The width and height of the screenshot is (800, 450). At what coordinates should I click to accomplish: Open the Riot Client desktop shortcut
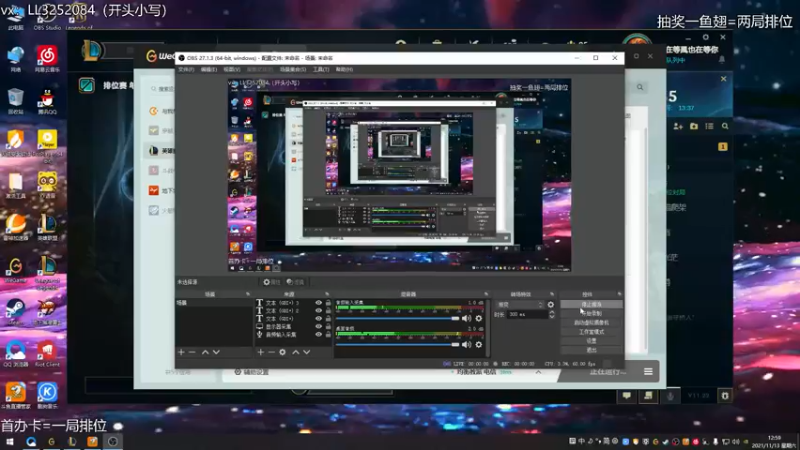point(47,354)
